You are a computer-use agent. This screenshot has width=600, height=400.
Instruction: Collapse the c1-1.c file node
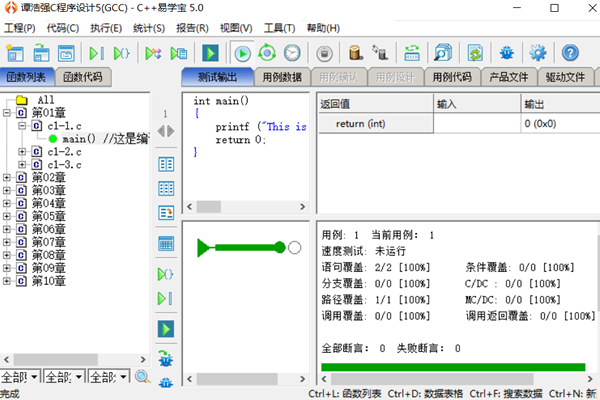coord(22,126)
